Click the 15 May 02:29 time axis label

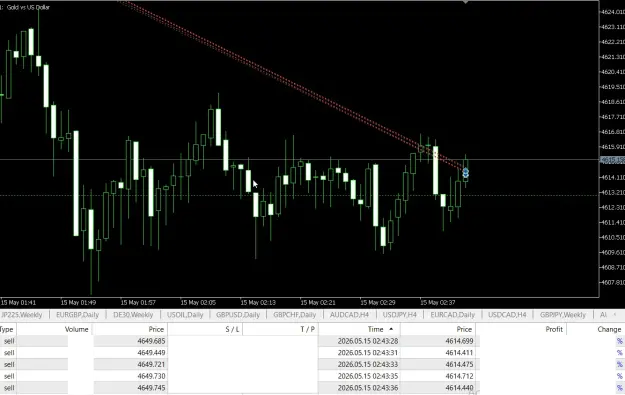point(377,303)
